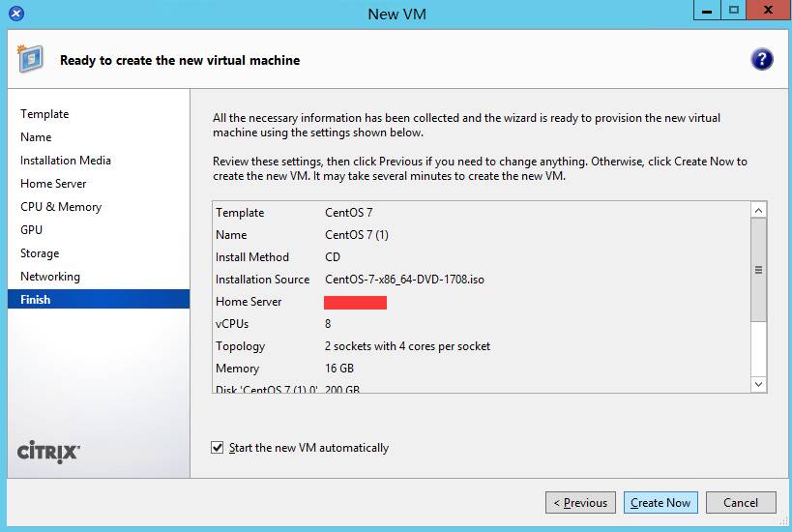Click the XenCenter icon in title bar

click(16, 14)
